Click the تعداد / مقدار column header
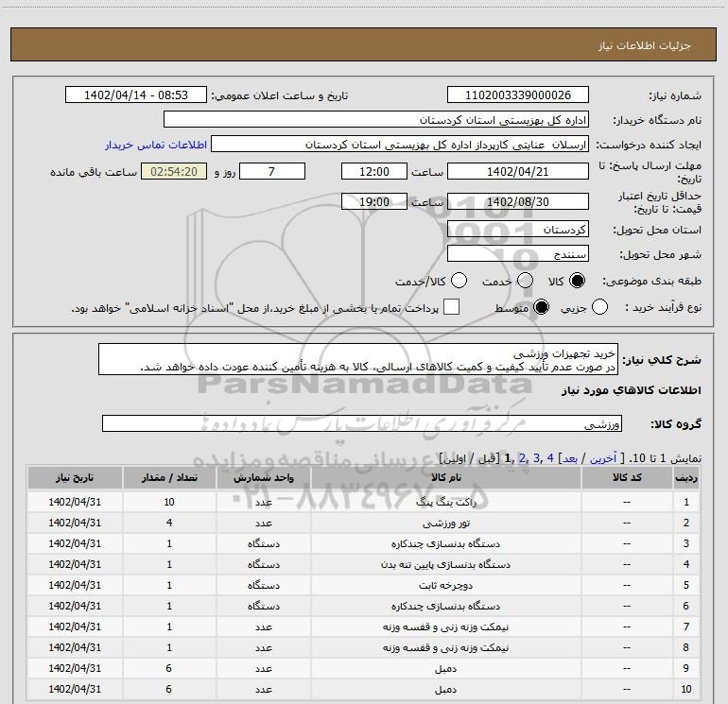 click(x=169, y=477)
